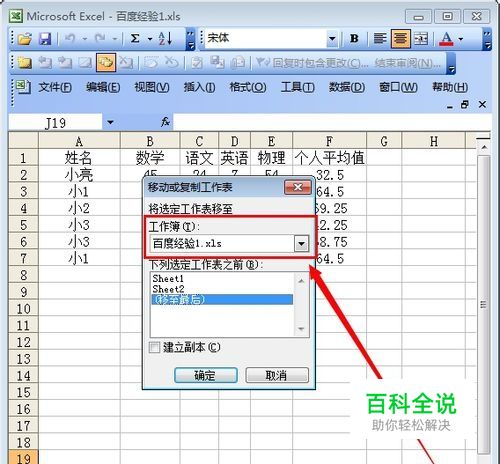
Task: Click cell A1 containing 姓名
Action: tap(79, 157)
